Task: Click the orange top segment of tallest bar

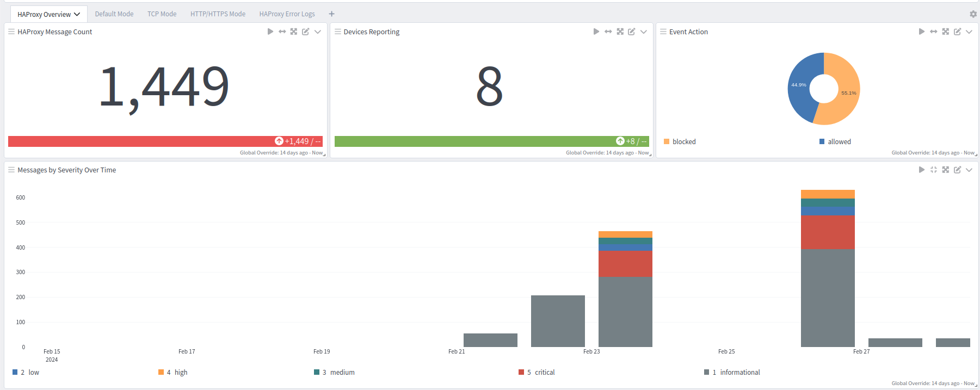Action: (828, 194)
